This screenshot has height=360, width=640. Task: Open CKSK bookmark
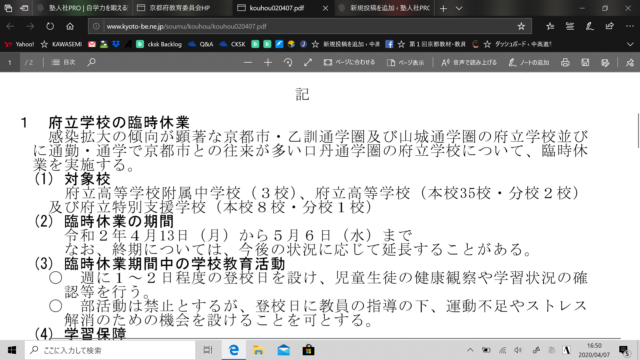232,44
